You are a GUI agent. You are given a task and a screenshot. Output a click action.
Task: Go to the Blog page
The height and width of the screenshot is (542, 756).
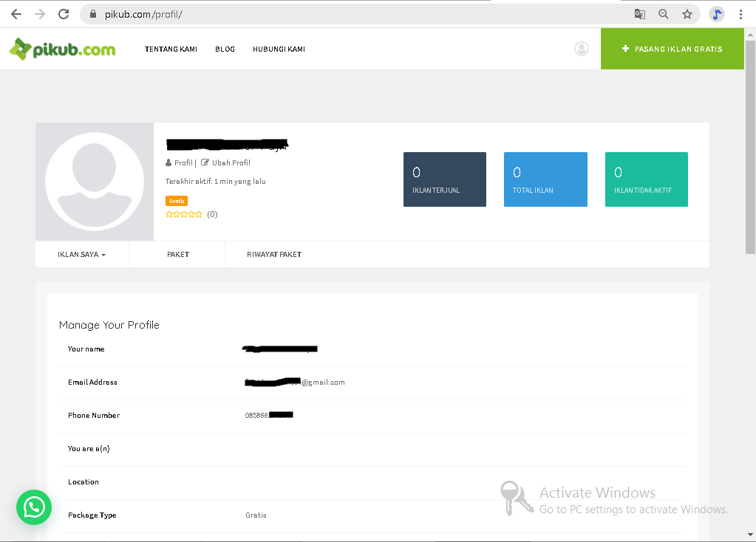pyautogui.click(x=225, y=49)
